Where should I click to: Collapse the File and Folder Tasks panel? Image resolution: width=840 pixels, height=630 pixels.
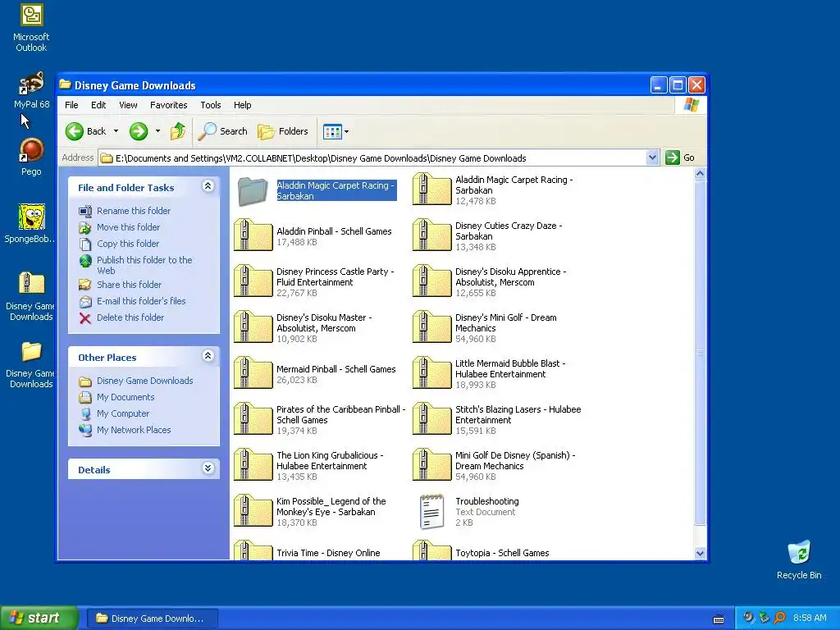208,186
